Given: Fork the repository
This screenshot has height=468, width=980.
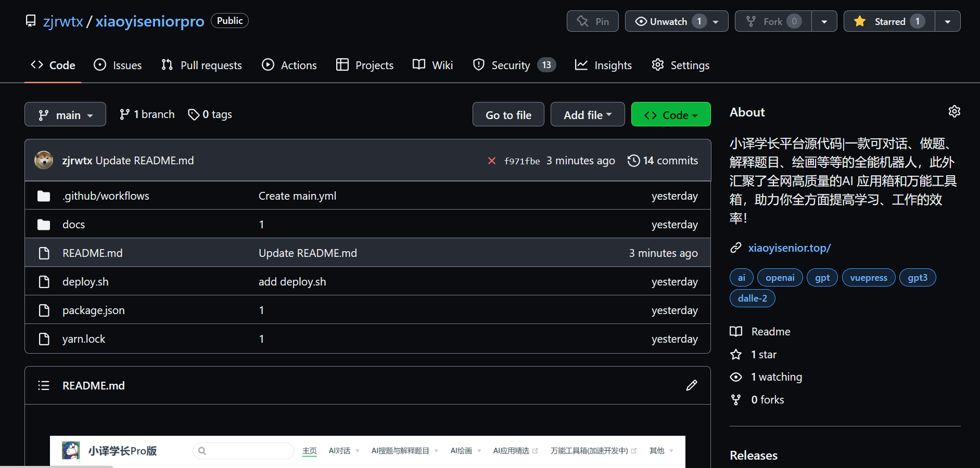Looking at the screenshot, I should (x=773, y=21).
